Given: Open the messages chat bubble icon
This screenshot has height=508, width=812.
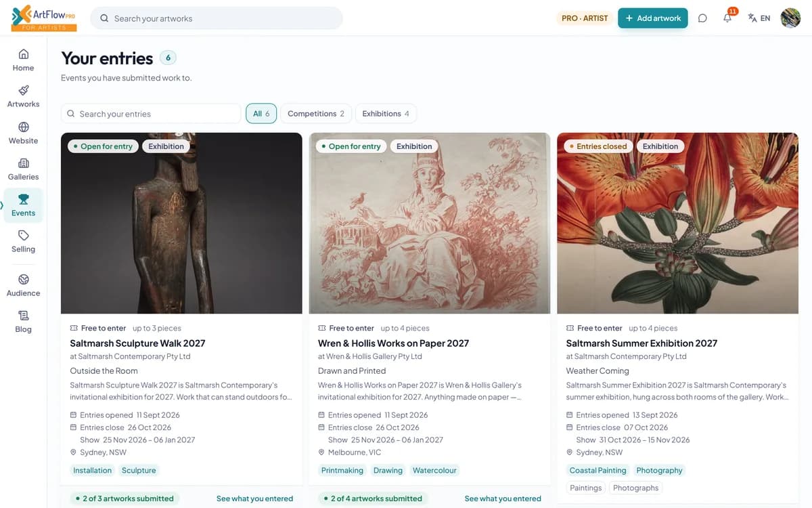Looking at the screenshot, I should (x=702, y=18).
